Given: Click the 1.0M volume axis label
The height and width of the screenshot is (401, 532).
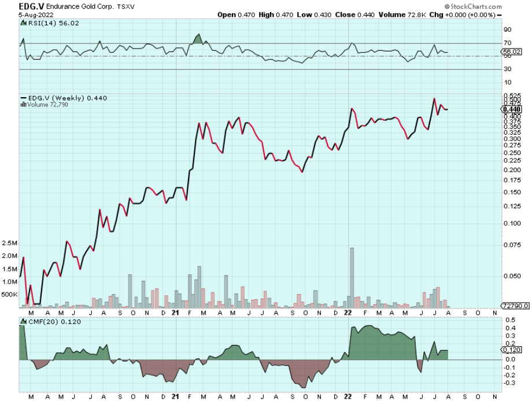Looking at the screenshot, I should tap(9, 282).
